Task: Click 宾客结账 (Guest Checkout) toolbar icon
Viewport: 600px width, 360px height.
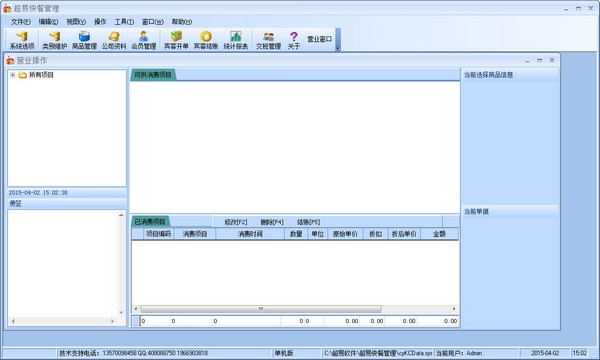Action: tap(206, 40)
